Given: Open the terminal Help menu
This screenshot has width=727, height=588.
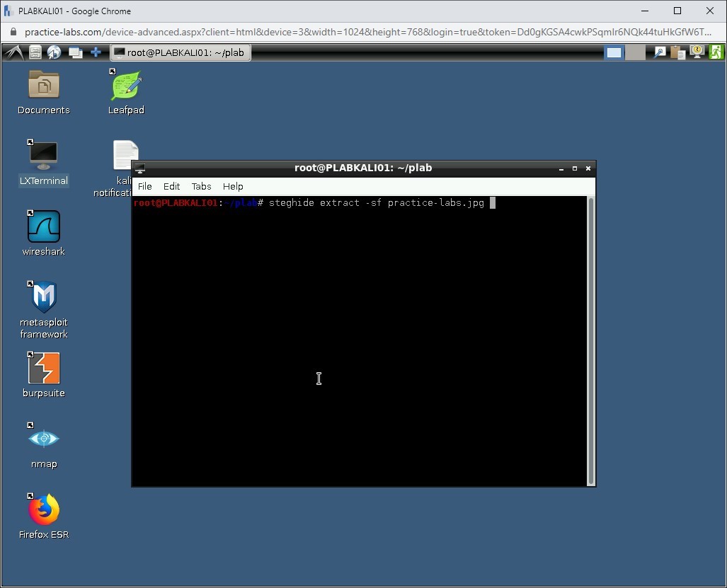Looking at the screenshot, I should coord(233,186).
